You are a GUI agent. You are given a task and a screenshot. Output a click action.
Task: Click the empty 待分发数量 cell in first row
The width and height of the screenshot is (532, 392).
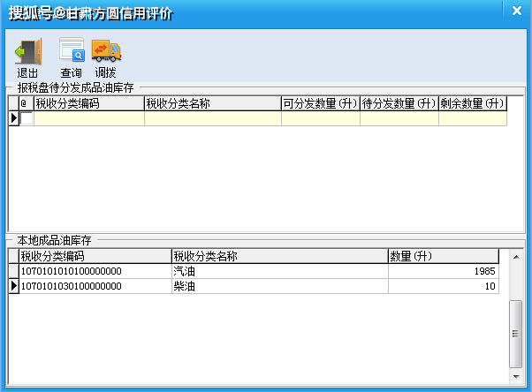tap(399, 118)
